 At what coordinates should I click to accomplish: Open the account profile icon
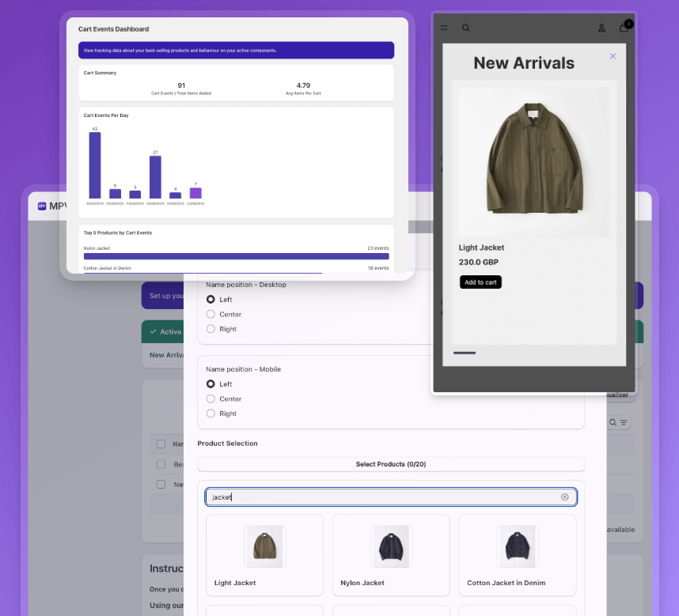601,28
